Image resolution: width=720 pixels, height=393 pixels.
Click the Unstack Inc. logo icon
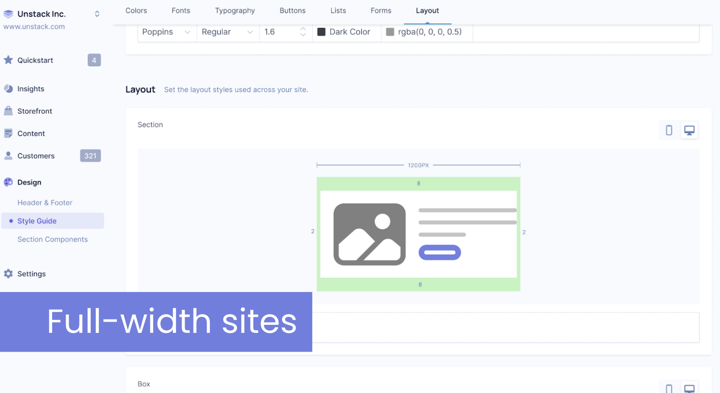(x=8, y=14)
